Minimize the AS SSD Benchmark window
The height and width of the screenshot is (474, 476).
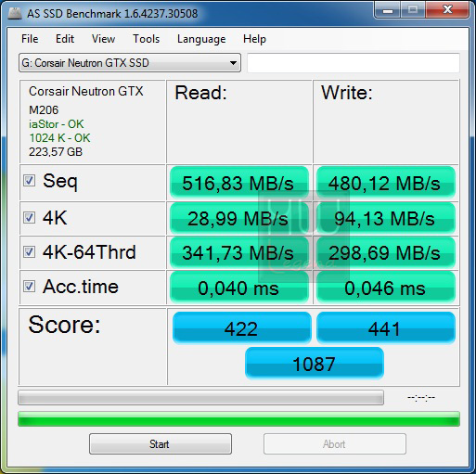pyautogui.click(x=387, y=10)
